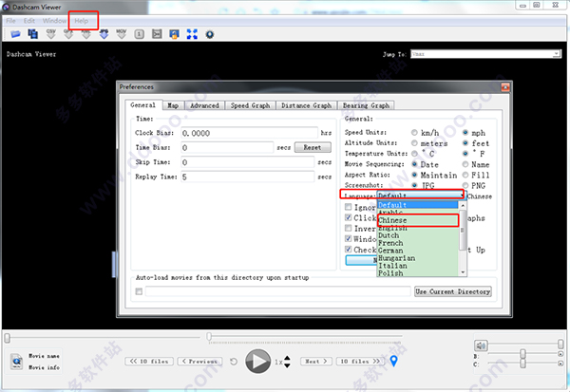This screenshot has width=570, height=392.
Task: Switch to the Advanced tab
Action: pos(204,105)
